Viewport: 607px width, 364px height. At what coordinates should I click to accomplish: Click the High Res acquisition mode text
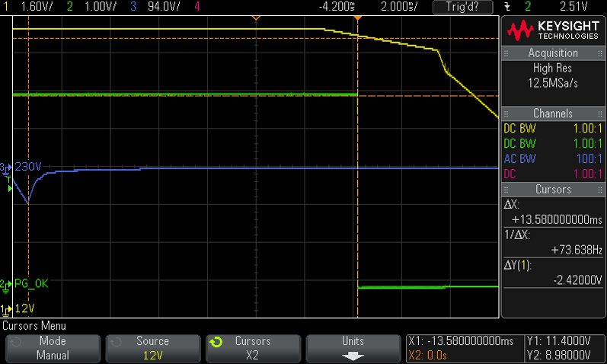point(552,68)
